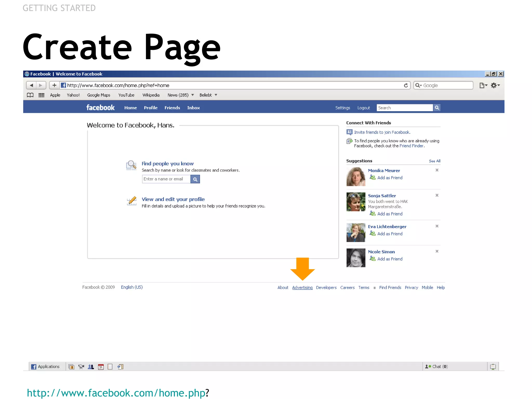Add Nicole Simon as friend
The width and height of the screenshot is (532, 399).
390,259
